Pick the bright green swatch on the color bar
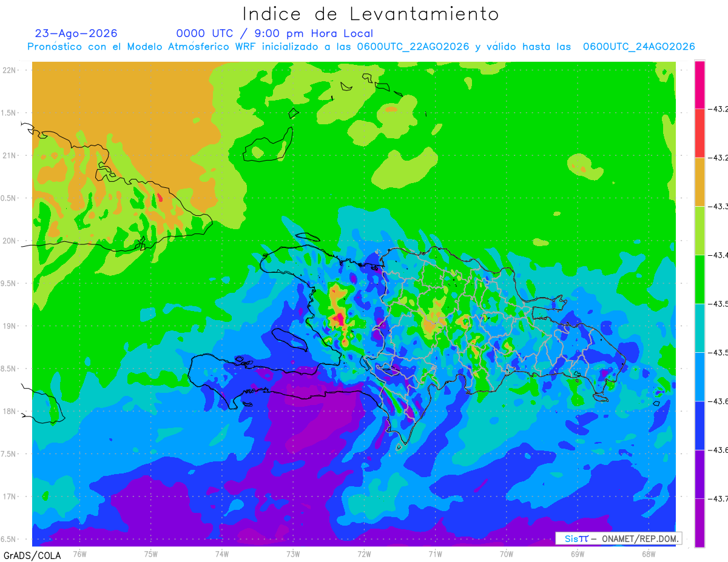728x562 pixels. 699,279
